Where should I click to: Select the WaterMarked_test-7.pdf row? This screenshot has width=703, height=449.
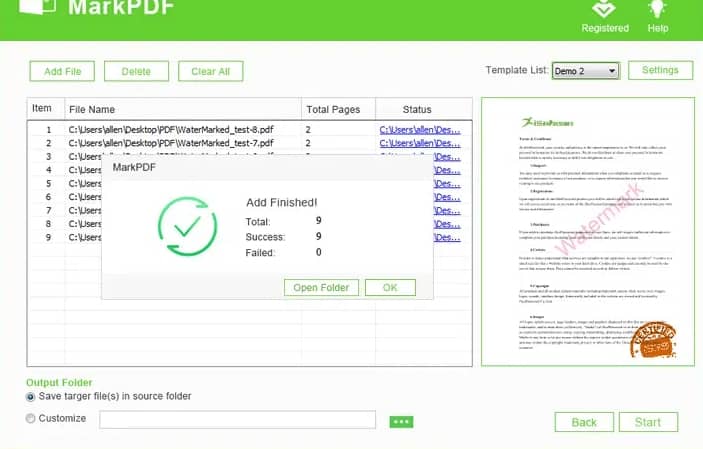[249, 143]
